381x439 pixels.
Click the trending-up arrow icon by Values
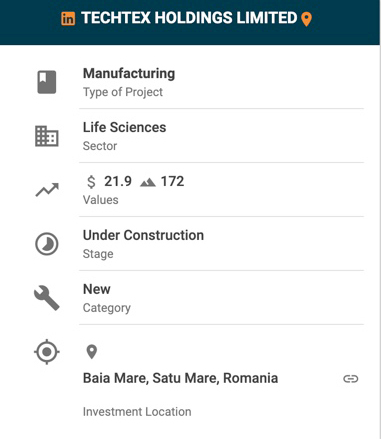point(47,190)
